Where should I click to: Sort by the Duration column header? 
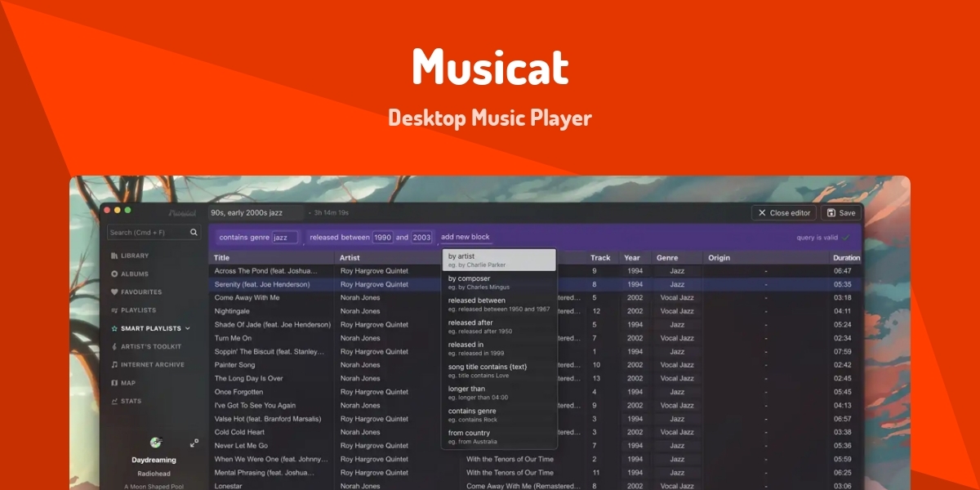pyautogui.click(x=847, y=258)
